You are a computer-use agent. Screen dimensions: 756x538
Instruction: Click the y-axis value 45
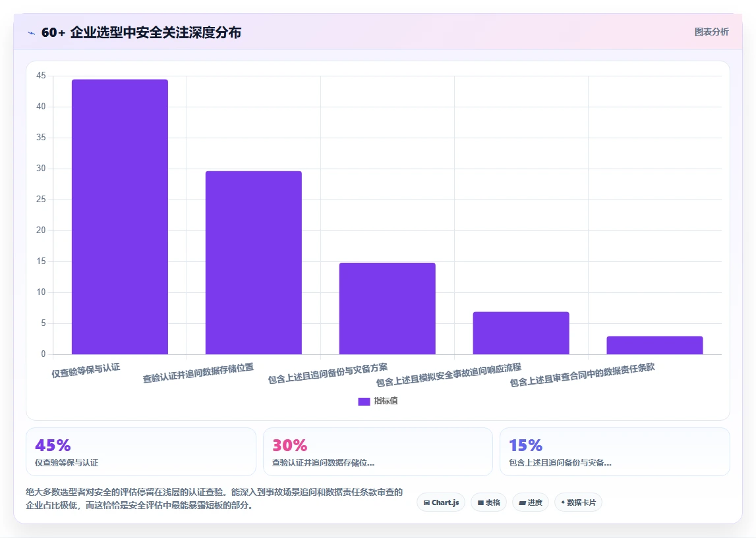41,76
